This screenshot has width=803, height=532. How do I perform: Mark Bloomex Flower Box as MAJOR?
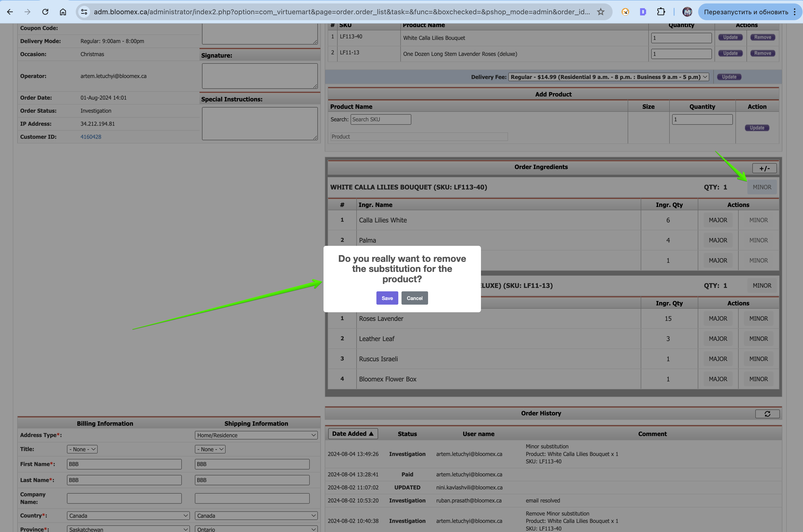click(x=718, y=379)
